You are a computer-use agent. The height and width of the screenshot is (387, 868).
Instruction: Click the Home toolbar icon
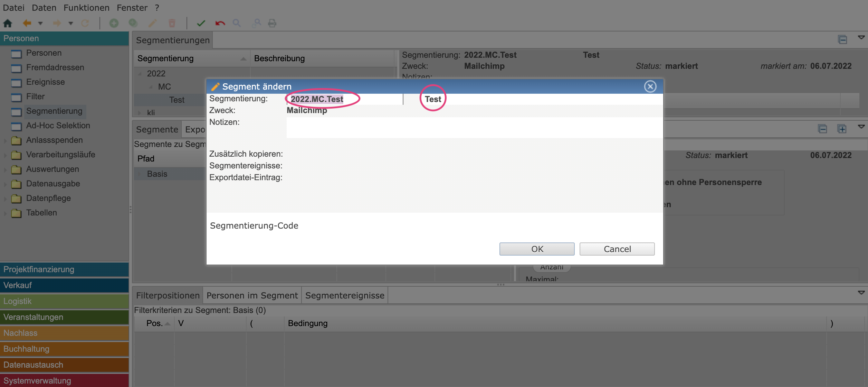pos(8,23)
